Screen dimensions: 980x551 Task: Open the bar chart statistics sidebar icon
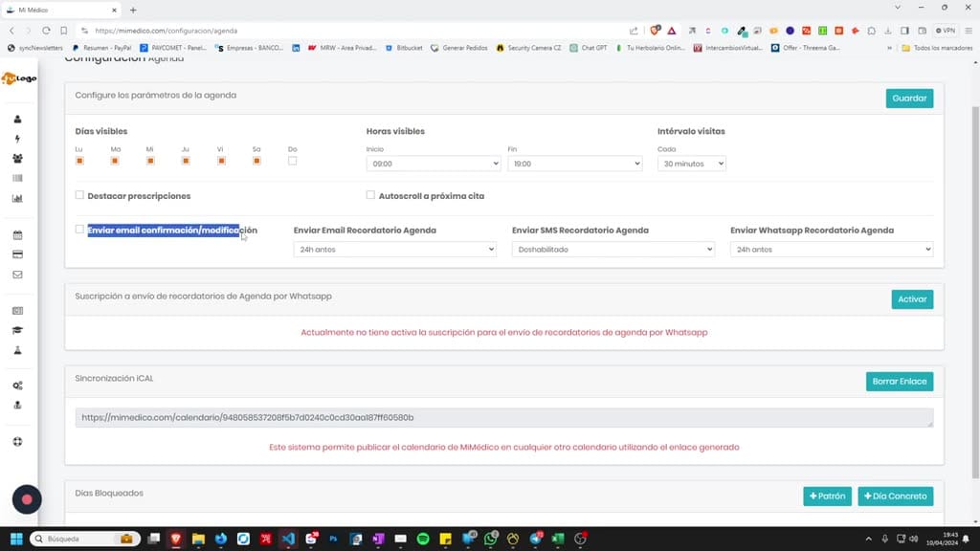tap(17, 198)
